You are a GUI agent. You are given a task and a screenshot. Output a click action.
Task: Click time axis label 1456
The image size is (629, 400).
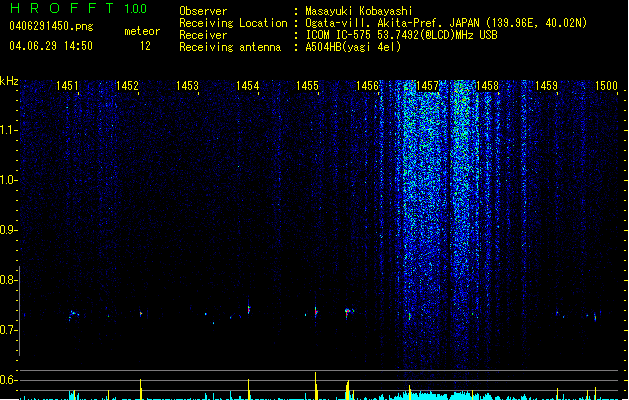pyautogui.click(x=367, y=86)
